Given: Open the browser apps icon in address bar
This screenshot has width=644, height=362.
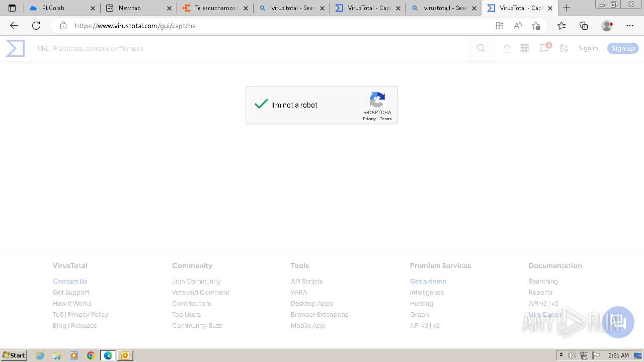Looking at the screenshot, I should (500, 26).
